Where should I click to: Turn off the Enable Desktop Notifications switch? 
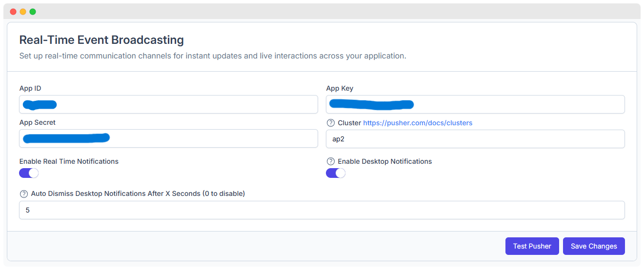(x=336, y=173)
